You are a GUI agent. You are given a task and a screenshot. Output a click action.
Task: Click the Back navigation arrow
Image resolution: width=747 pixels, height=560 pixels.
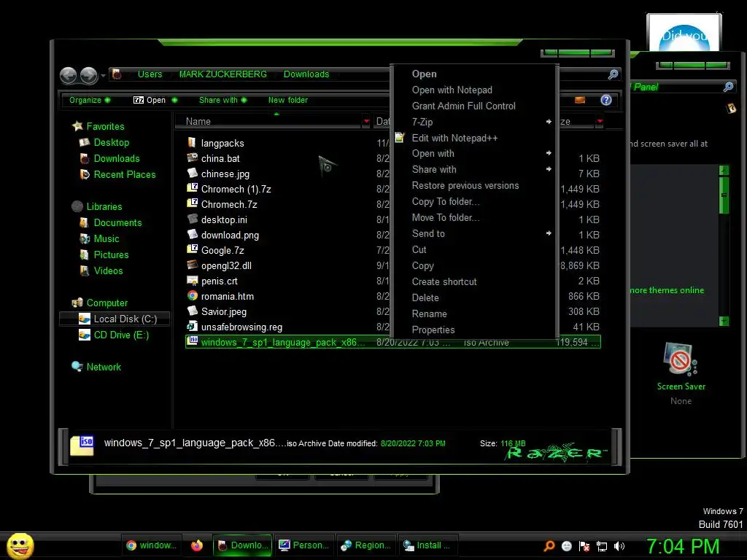[x=68, y=75]
